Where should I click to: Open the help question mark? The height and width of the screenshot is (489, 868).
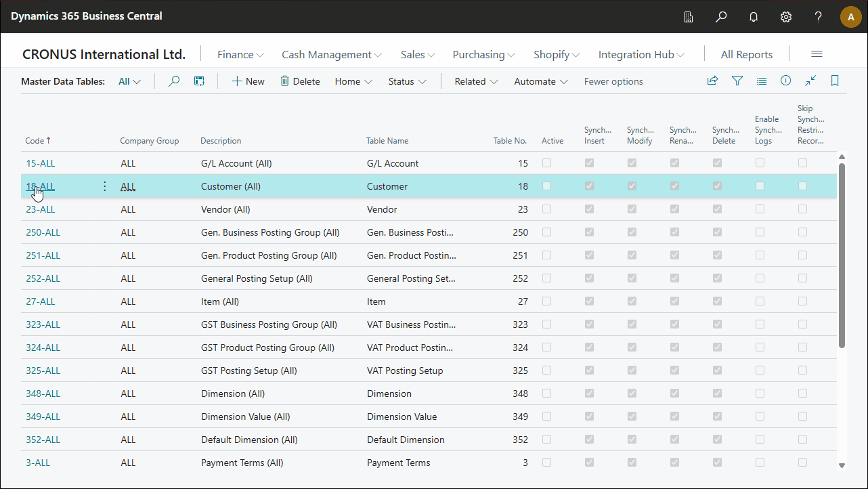point(819,16)
